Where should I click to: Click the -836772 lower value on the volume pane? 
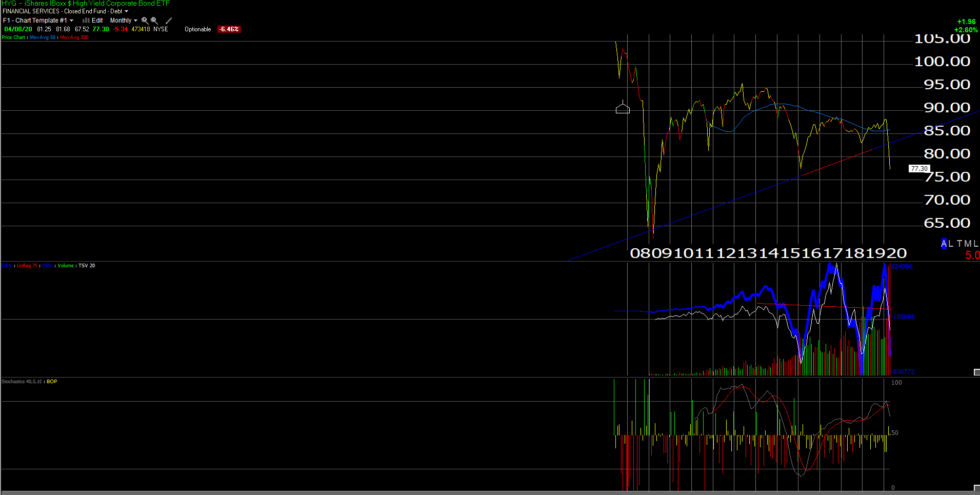(903, 372)
